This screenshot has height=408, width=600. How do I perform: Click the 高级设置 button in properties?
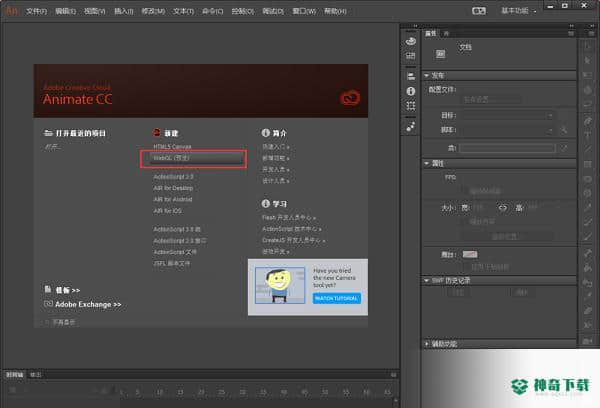[505, 237]
